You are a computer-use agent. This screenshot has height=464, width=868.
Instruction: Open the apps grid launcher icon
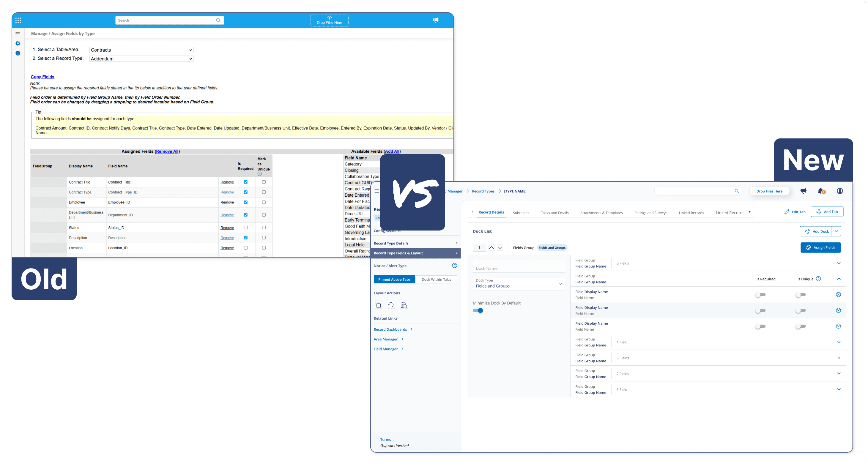(18, 20)
